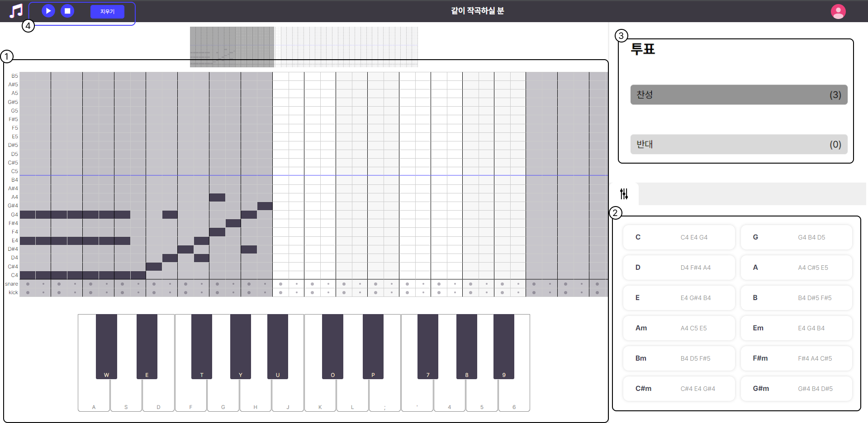The image size is (868, 423).
Task: Play the white piano key labeled A
Action: tap(94, 395)
